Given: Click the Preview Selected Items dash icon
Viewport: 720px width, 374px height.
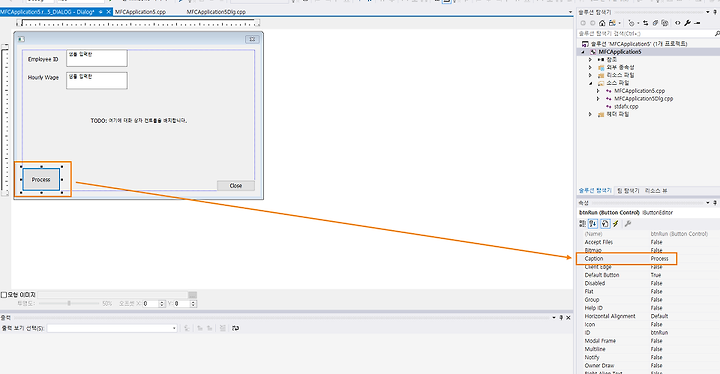Looking at the screenshot, I should point(697,23).
